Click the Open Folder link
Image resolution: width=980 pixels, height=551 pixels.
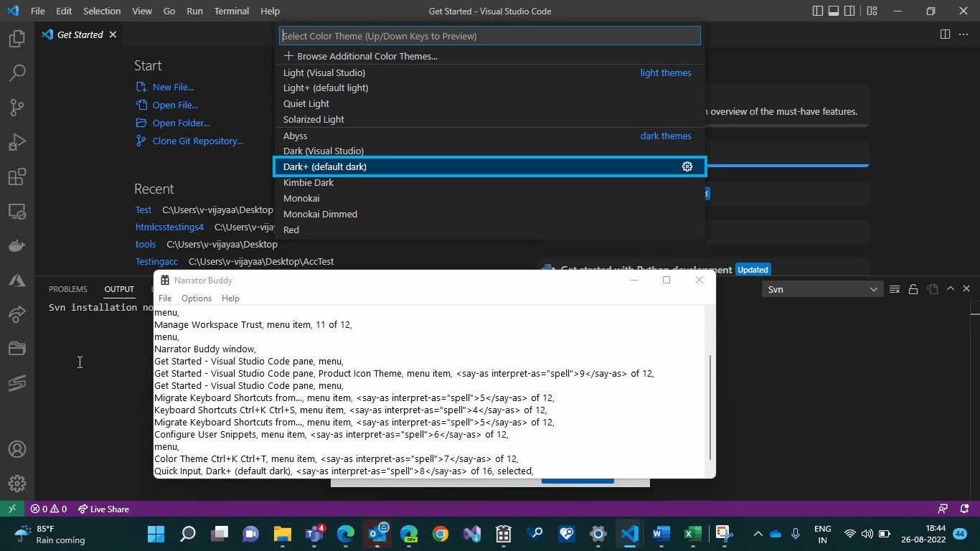point(181,123)
